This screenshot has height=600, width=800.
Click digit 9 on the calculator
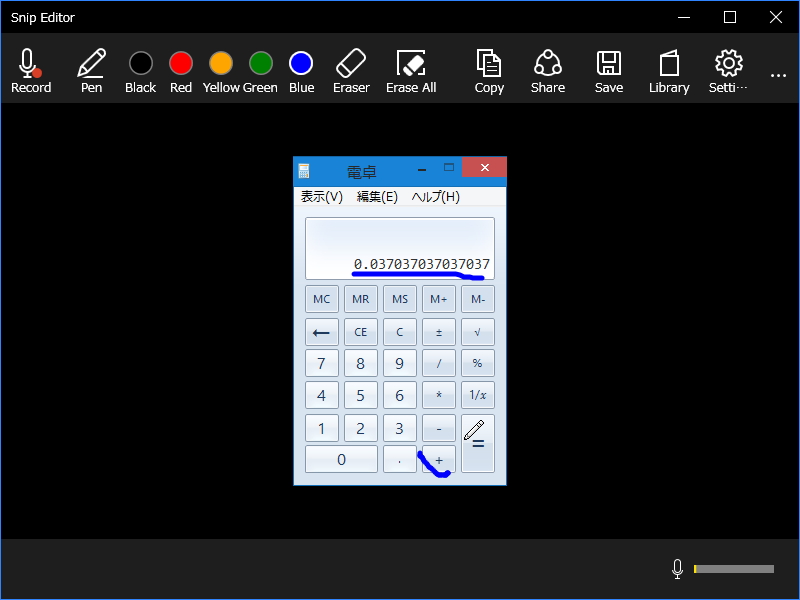tap(399, 363)
